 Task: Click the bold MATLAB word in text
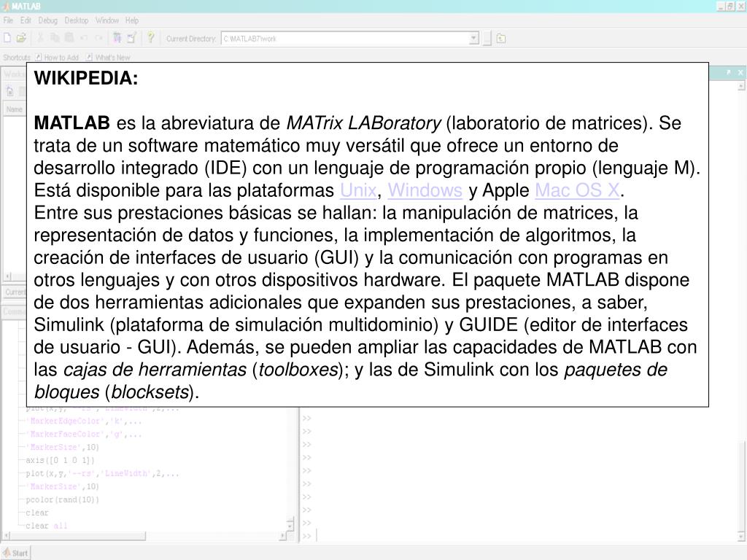point(72,122)
